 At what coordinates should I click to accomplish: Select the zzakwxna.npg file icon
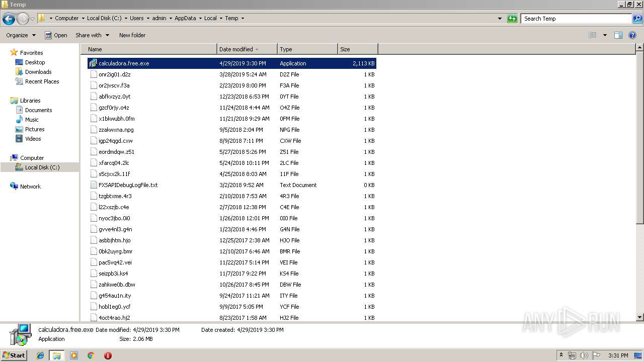(x=93, y=130)
